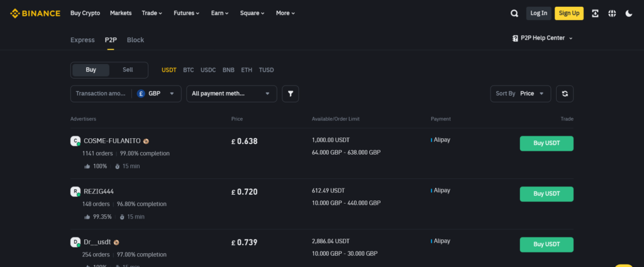644x267 pixels.
Task: Click the Sign Up button
Action: pos(569,13)
